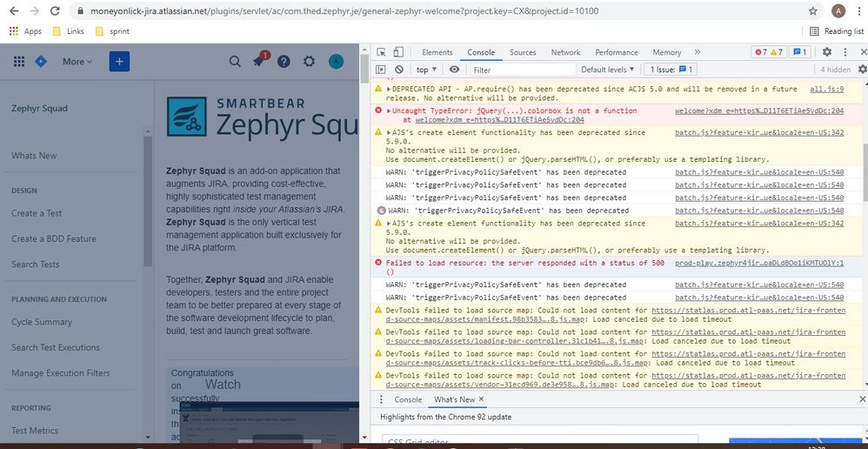The image size is (868, 449).
Task: Bookmark this page with the star icon
Action: (x=812, y=11)
